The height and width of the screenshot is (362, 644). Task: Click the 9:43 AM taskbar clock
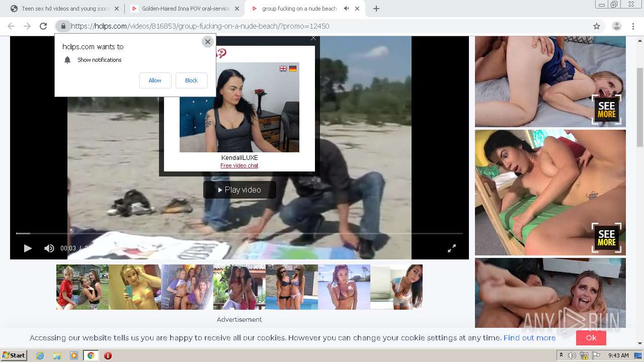coord(618,355)
